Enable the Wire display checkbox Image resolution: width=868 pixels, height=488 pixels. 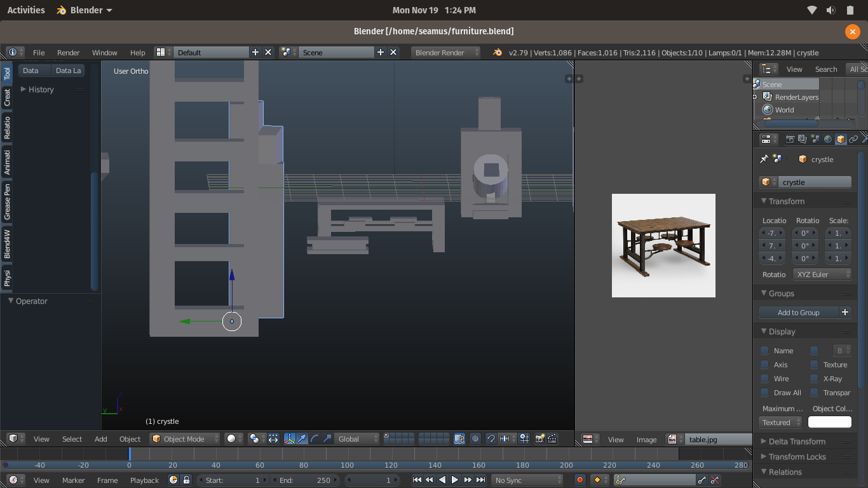pyautogui.click(x=764, y=379)
